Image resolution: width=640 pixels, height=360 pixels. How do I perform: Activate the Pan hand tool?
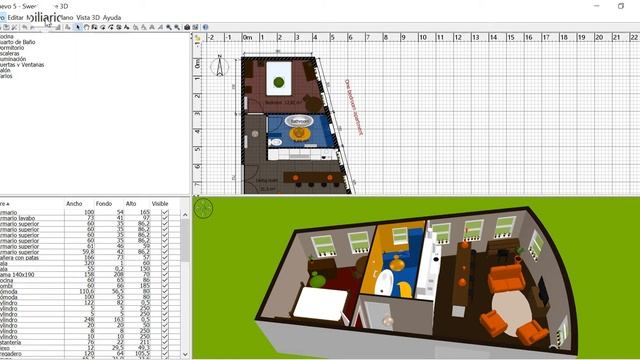[87, 27]
